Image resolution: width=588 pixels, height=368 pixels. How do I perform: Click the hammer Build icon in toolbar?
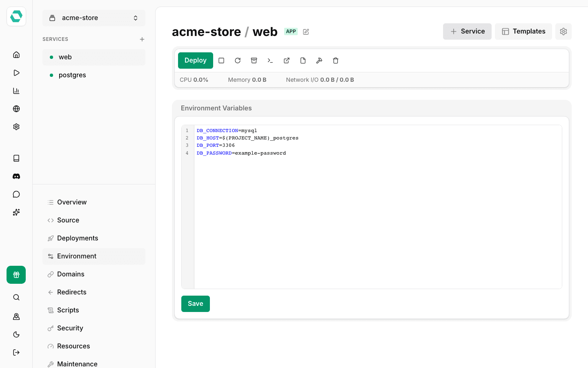tap(319, 61)
